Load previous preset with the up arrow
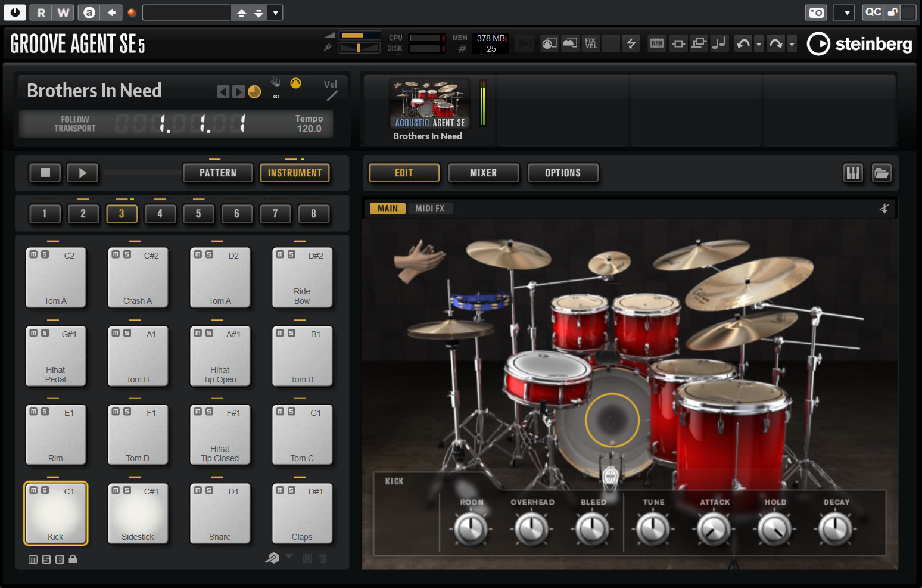The image size is (922, 588). click(x=241, y=13)
